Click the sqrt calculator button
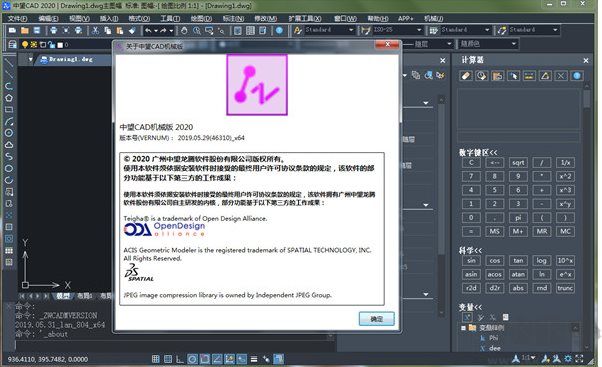This screenshot has width=602, height=367. pos(518,163)
